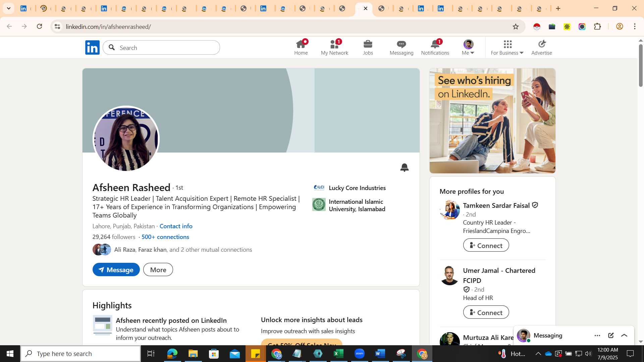
Task: Open tab search dropdown in Chrome
Action: coord(9,8)
